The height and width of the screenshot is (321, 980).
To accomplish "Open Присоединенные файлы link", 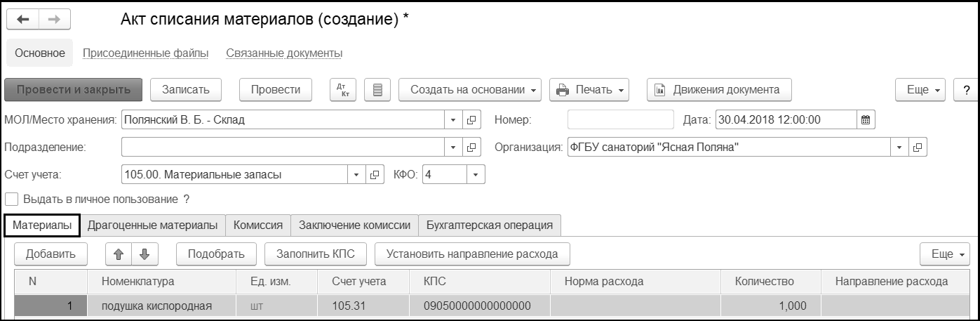I will coord(145,53).
